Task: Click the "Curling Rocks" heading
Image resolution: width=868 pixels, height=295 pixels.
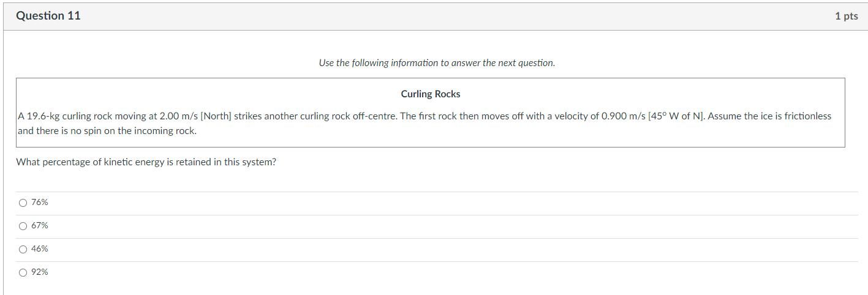Action: 431,94
